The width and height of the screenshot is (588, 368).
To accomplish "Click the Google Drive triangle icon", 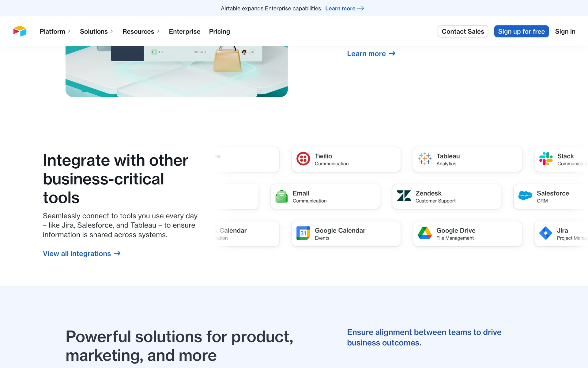I will pyautogui.click(x=425, y=233).
